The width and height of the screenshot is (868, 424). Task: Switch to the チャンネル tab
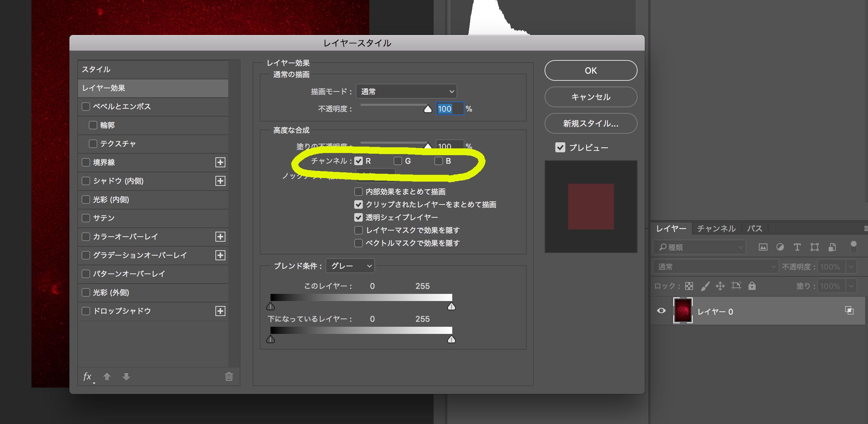716,228
